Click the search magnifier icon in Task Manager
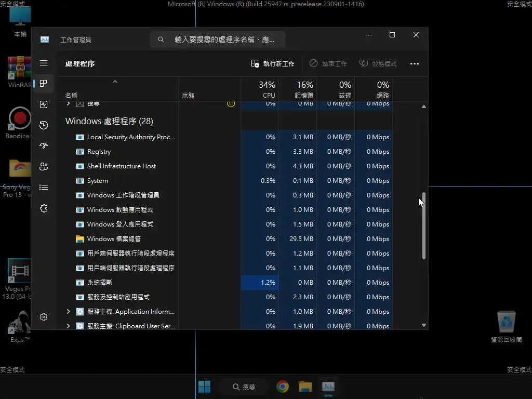Image resolution: width=532 pixels, height=399 pixels. pyautogui.click(x=161, y=39)
